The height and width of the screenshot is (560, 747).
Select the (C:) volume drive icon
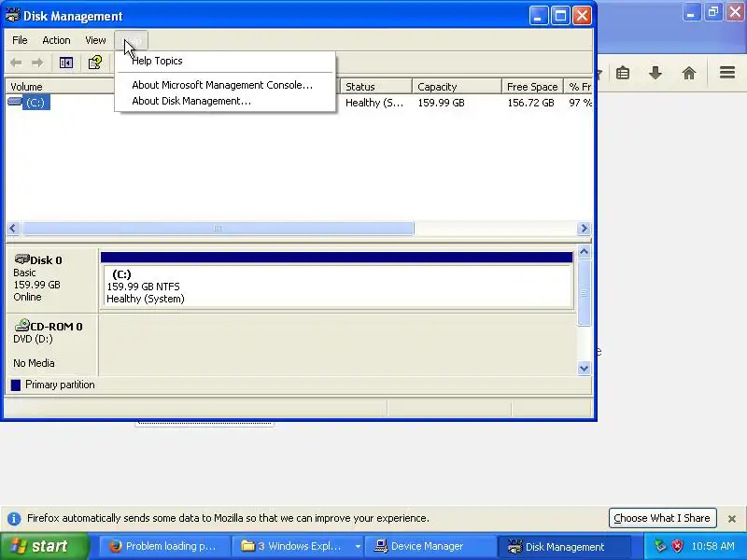pos(15,102)
